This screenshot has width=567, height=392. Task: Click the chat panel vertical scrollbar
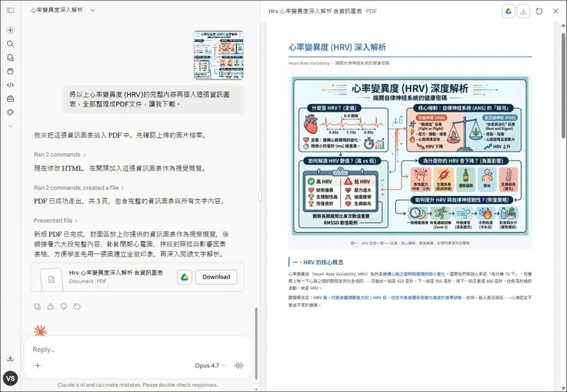[256, 343]
